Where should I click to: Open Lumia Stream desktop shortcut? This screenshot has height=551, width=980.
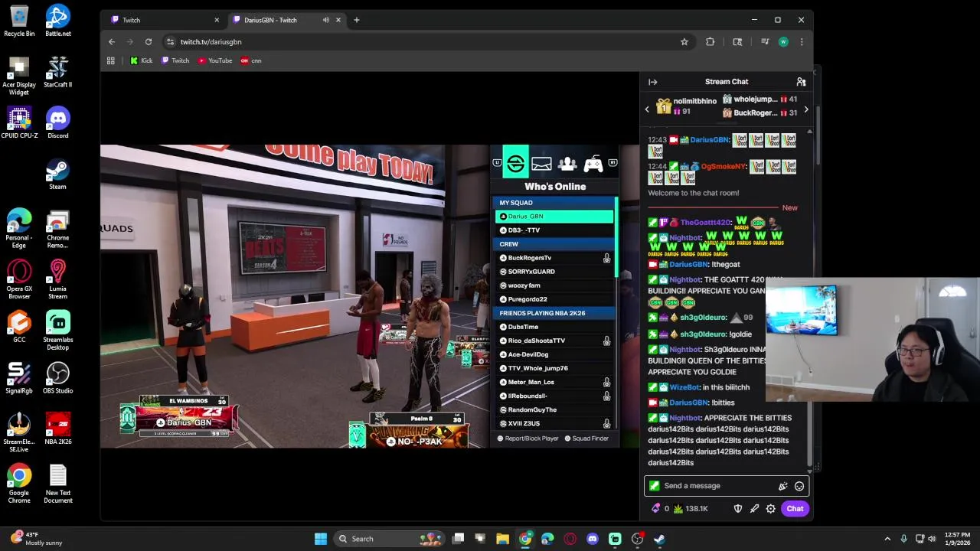57,279
